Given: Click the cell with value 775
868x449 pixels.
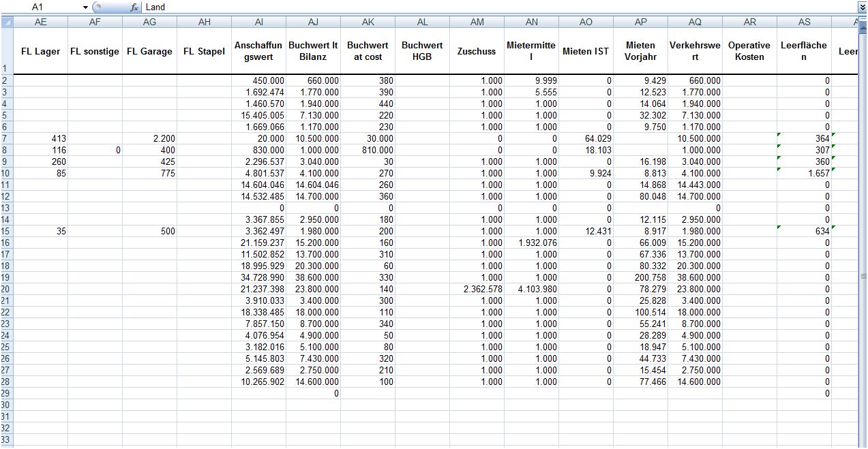Looking at the screenshot, I should (x=149, y=173).
